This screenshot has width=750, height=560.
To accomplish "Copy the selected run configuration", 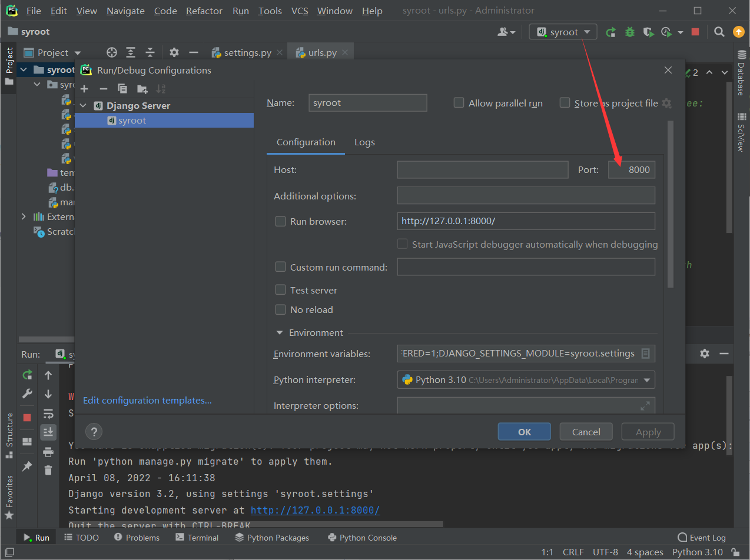I will coord(122,89).
